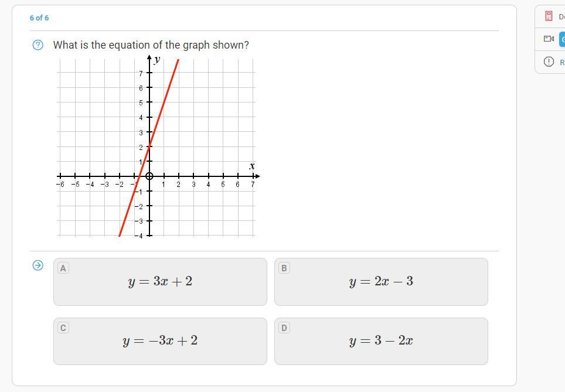565x392 pixels.
Task: Click the letter A badge
Action: [63, 268]
